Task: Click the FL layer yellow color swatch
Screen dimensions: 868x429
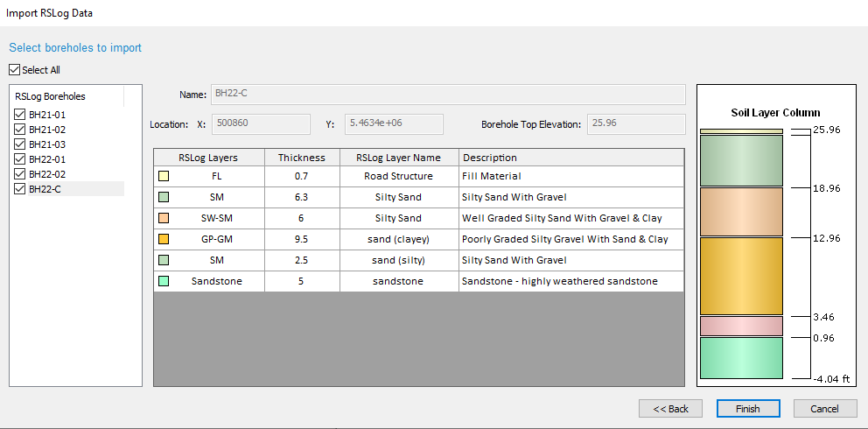Action: (x=164, y=176)
